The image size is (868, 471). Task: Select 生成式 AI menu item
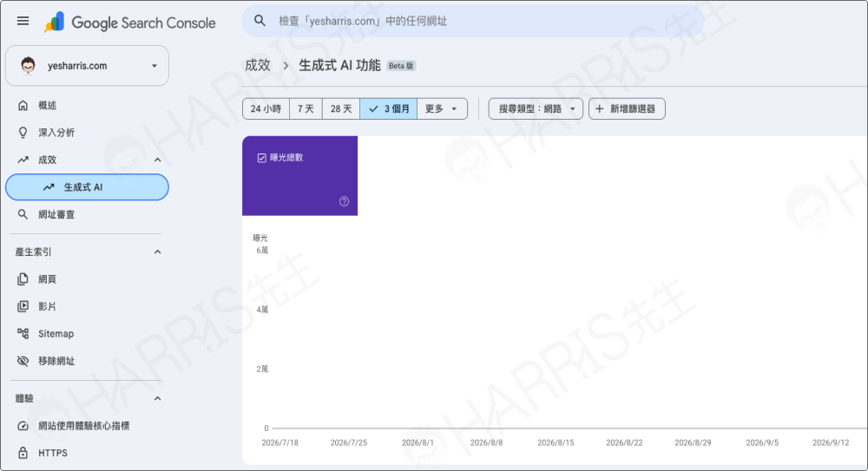click(87, 187)
